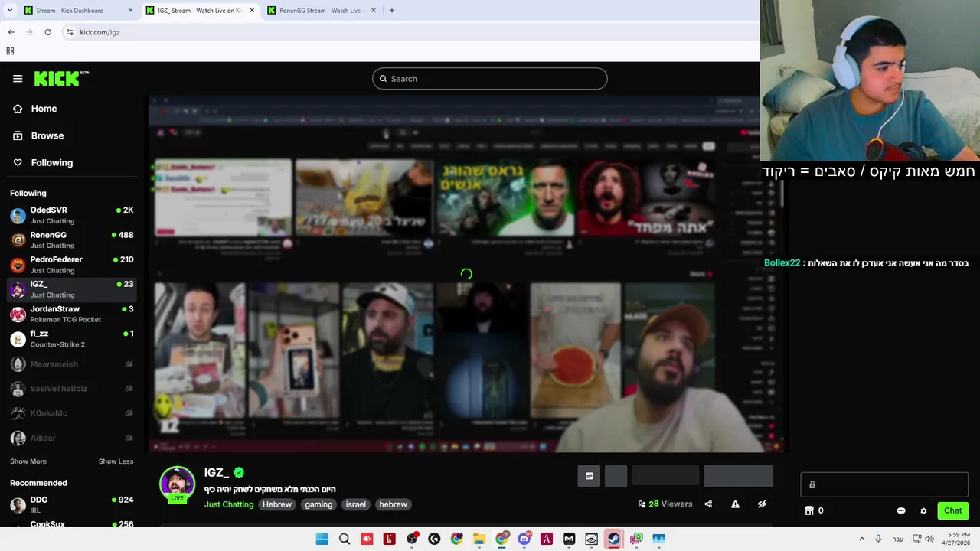Viewport: 980px width, 551px height.
Task: Click IGZ_ streamer avatar
Action: coord(177,484)
